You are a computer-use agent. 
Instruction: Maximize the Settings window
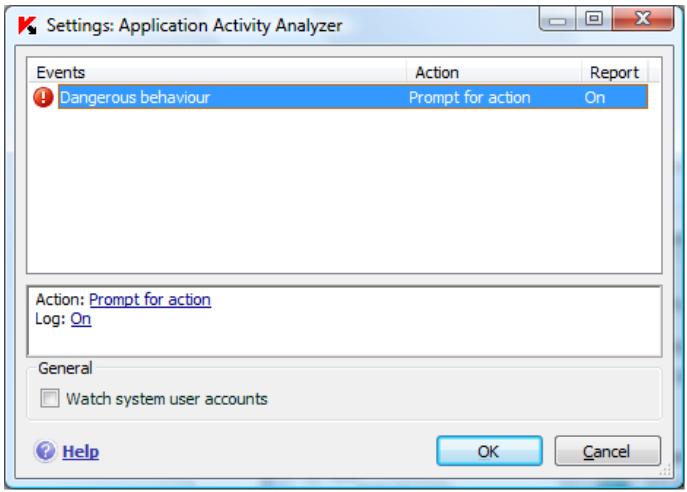coord(594,19)
